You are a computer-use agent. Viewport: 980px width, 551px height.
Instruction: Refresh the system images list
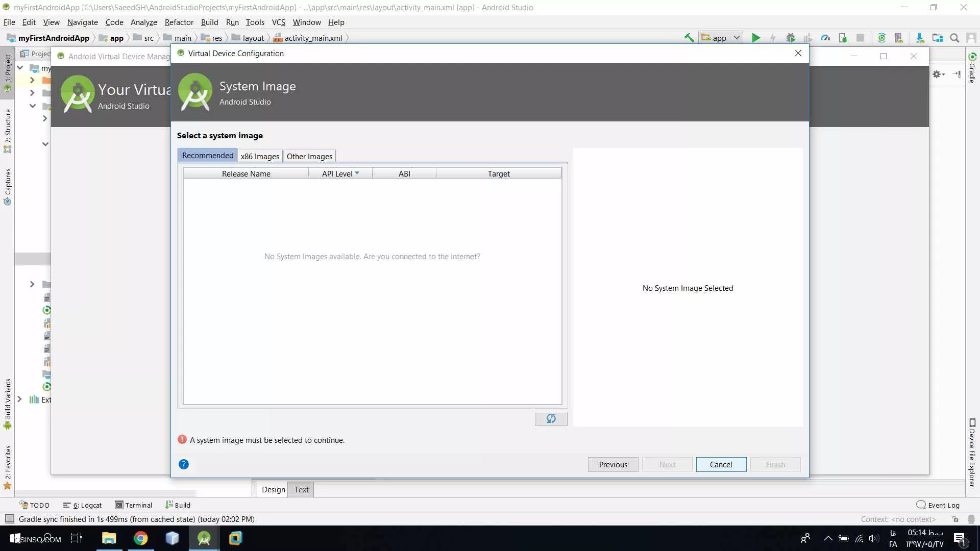pos(551,418)
